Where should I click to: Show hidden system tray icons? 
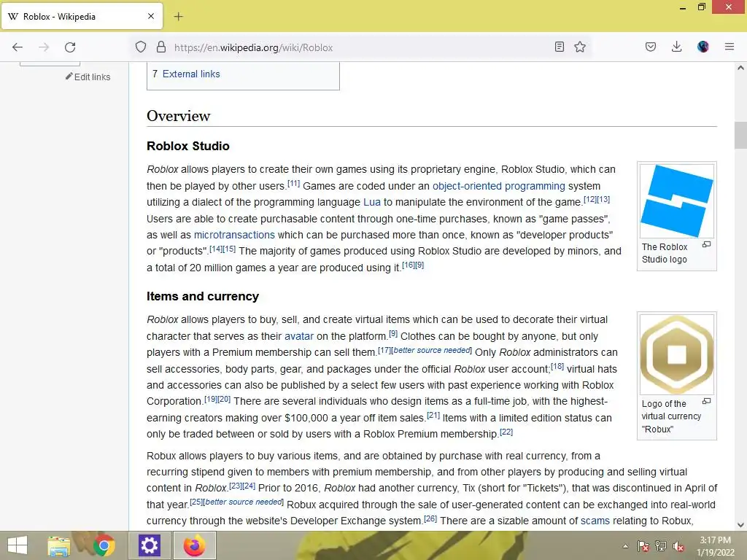(x=625, y=546)
